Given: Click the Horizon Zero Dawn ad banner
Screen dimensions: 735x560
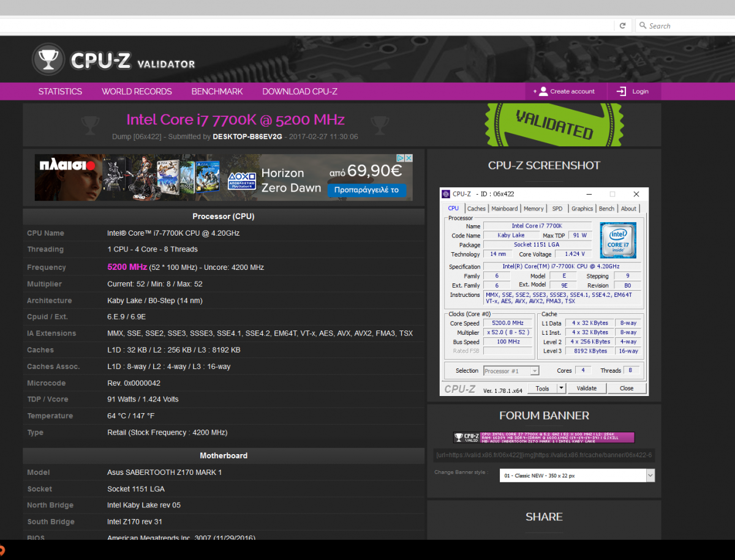Looking at the screenshot, I should [224, 177].
